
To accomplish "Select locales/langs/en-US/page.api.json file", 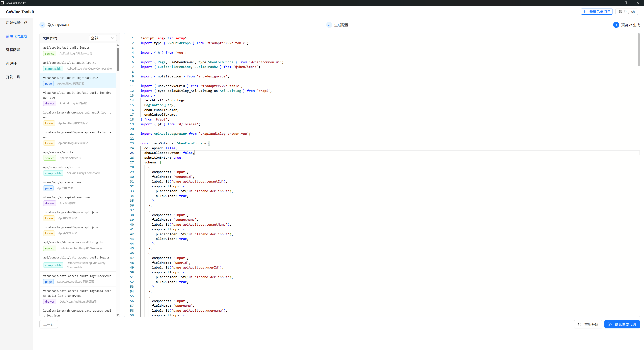I will 78,230.
